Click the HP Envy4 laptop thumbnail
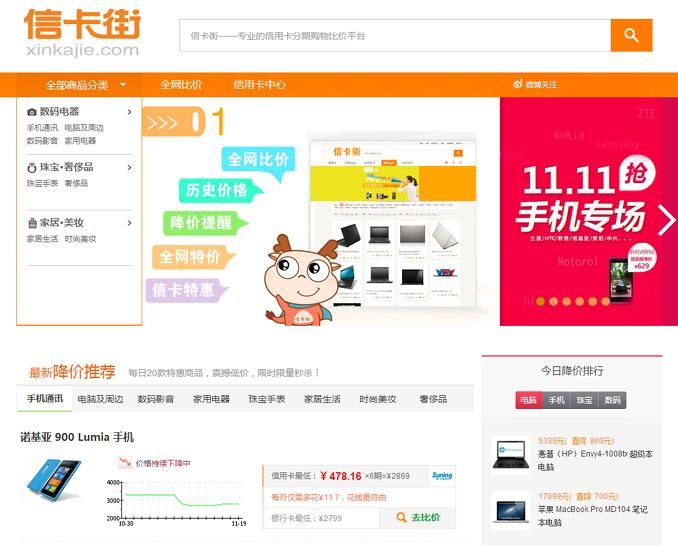The height and width of the screenshot is (546, 678). [511, 455]
